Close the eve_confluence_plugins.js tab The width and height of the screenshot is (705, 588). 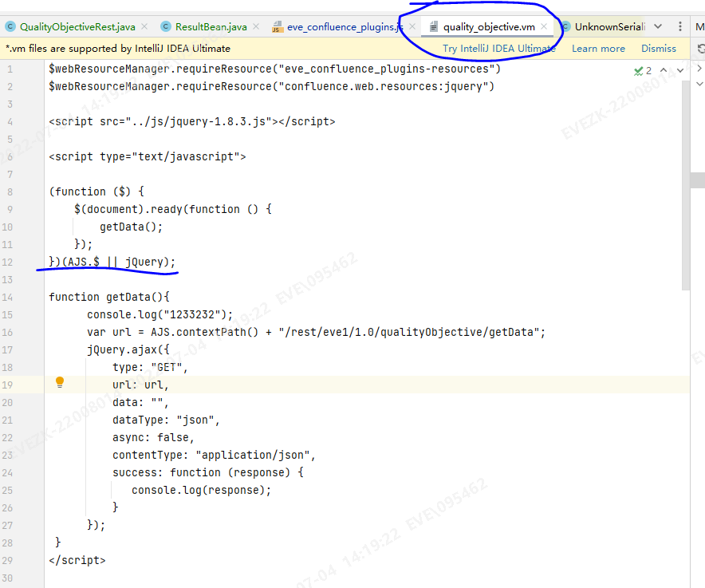click(x=412, y=26)
